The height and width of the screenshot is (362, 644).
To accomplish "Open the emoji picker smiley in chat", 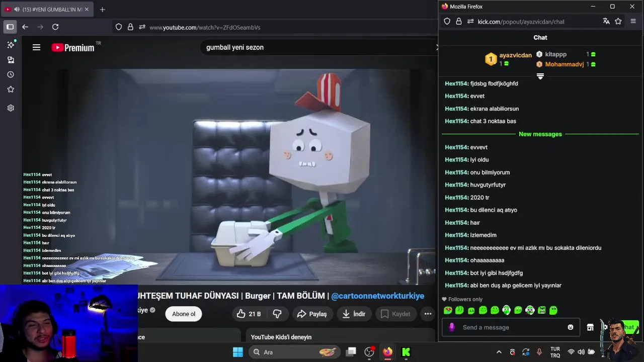I will 571,327.
